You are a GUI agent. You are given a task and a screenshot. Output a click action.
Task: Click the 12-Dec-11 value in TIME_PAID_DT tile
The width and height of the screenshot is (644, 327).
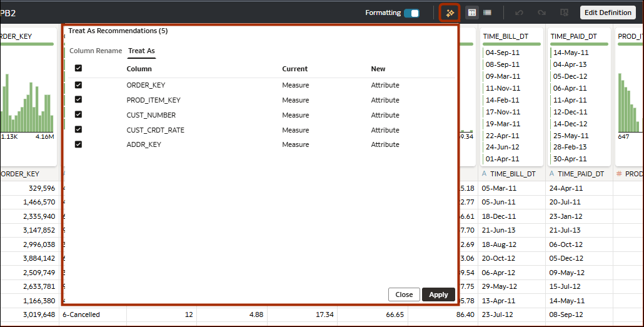pyautogui.click(x=570, y=112)
